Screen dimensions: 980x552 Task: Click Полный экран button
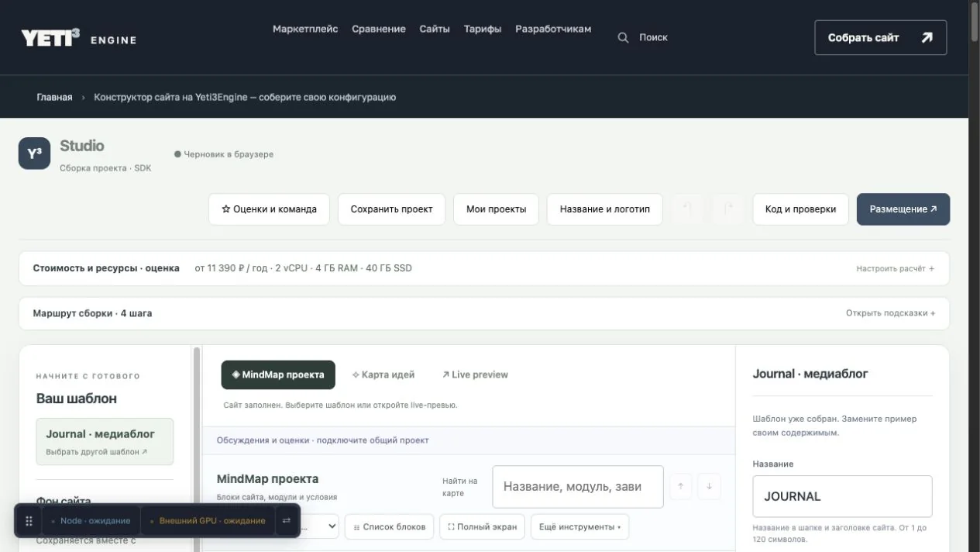point(482,526)
